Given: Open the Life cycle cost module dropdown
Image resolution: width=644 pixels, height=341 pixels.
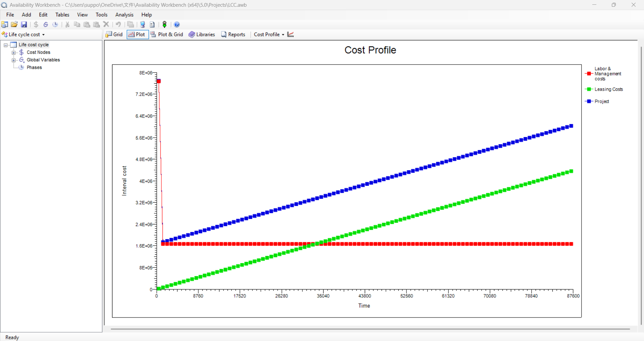Looking at the screenshot, I should coord(43,35).
